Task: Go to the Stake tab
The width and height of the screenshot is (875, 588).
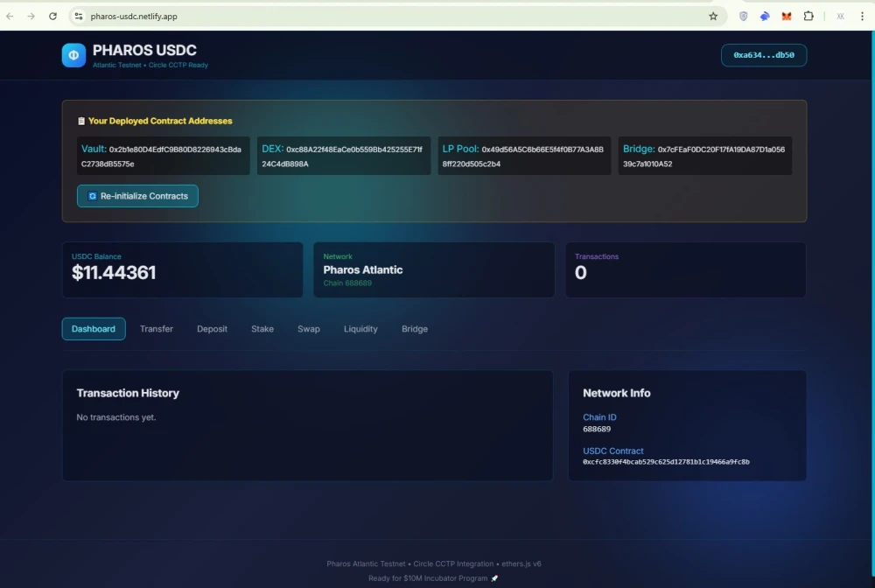Action: tap(262, 329)
